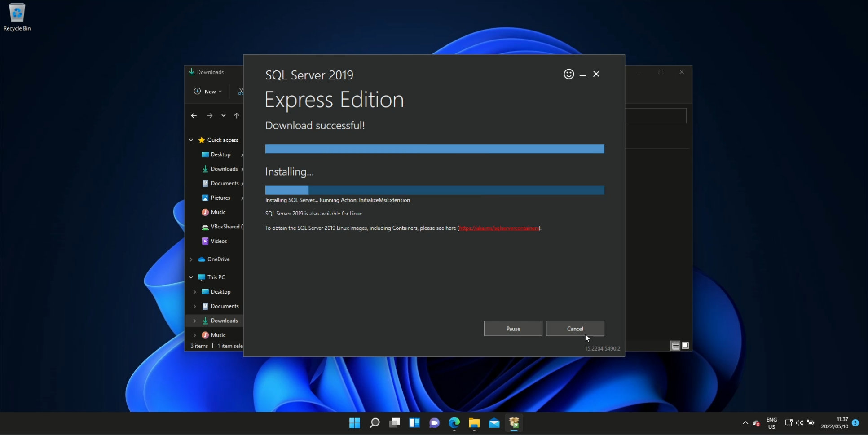This screenshot has height=435, width=868.
Task: Show hidden system tray icons
Action: click(745, 423)
